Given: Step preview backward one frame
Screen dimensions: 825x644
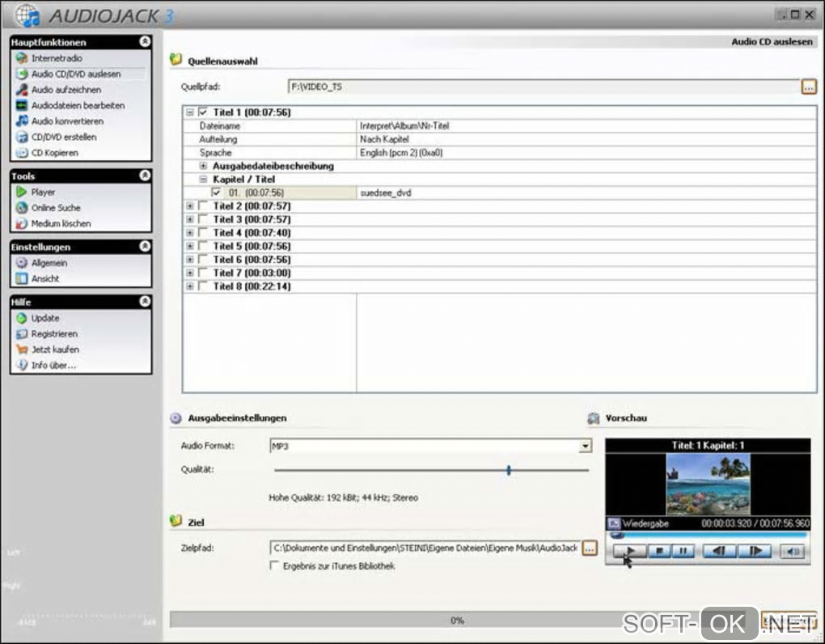Looking at the screenshot, I should click(719, 551).
